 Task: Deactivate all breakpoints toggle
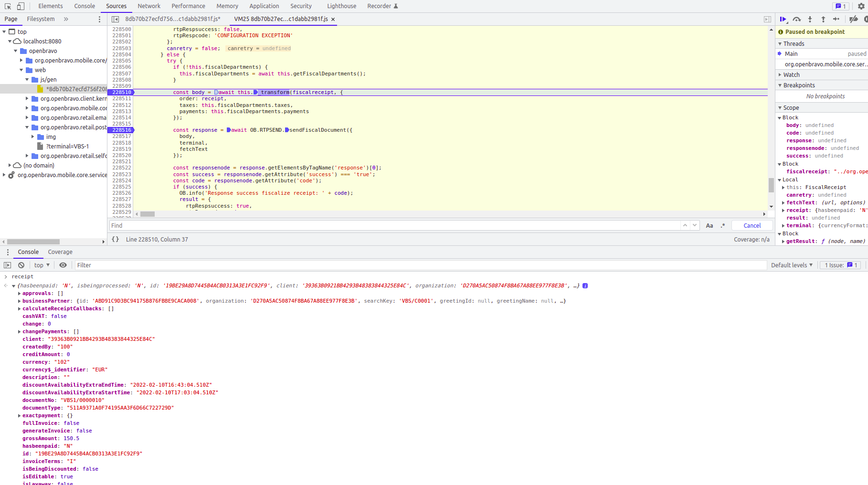(x=853, y=19)
